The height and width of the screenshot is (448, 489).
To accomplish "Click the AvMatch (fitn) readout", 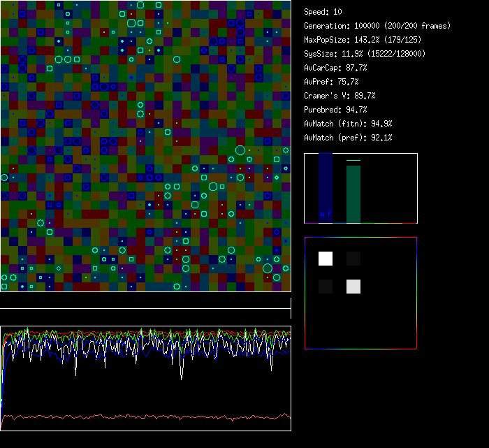I will pos(348,124).
